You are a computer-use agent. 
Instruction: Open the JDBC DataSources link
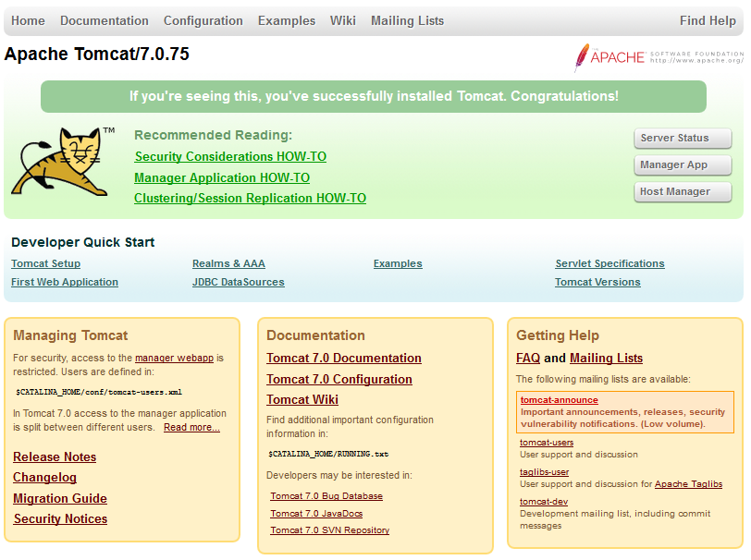coord(238,282)
